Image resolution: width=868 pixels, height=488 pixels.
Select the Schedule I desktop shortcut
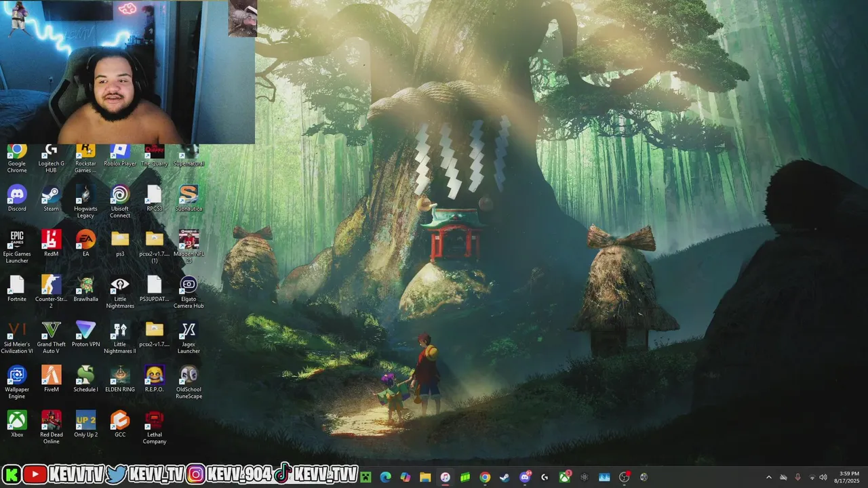click(x=85, y=378)
